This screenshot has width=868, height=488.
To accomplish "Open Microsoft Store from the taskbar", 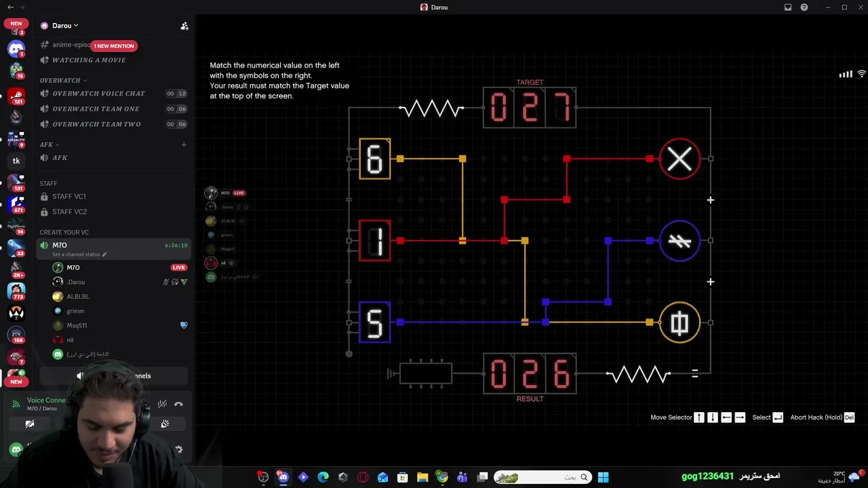I will [x=403, y=477].
